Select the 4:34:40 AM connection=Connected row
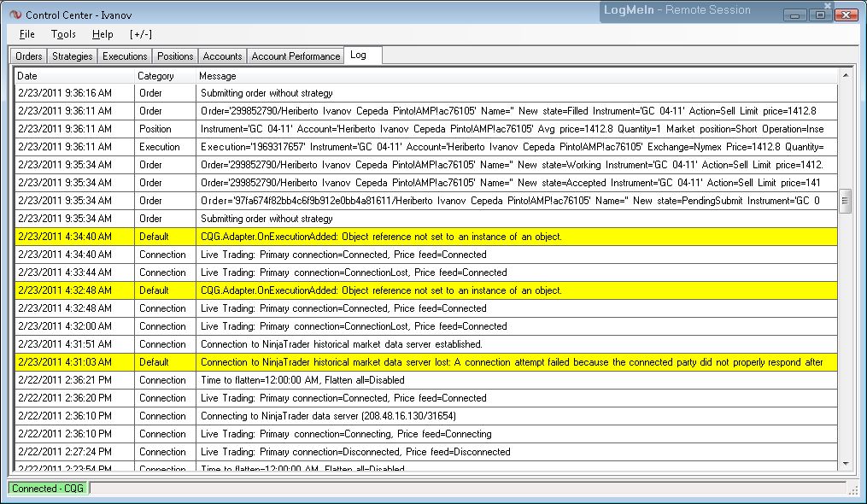867x504 pixels. (425, 255)
